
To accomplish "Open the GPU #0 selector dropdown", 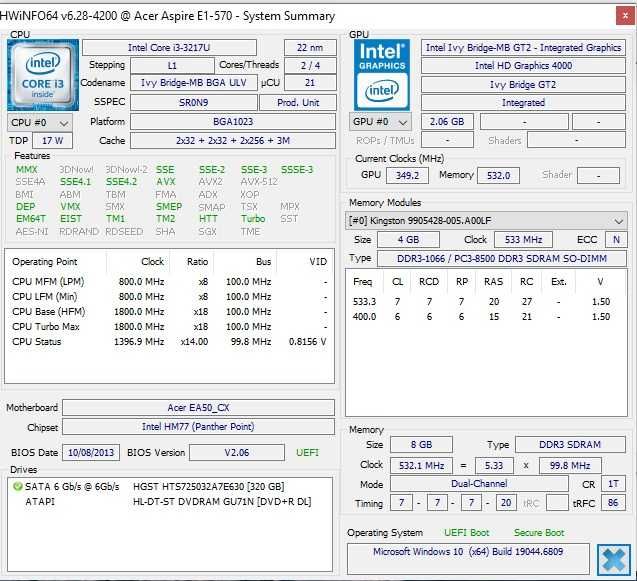I will (380, 122).
